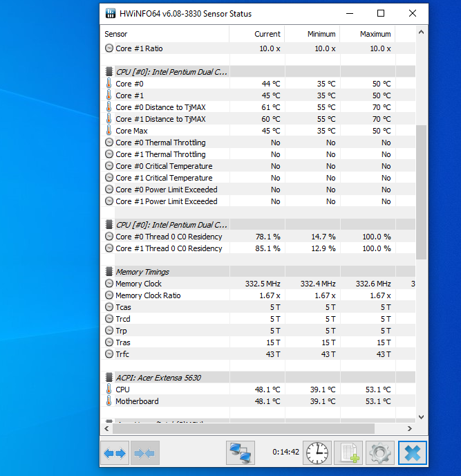Screen dimensions: 461x476
Task: Click the Memory Clock gauge icon
Action: [109, 283]
